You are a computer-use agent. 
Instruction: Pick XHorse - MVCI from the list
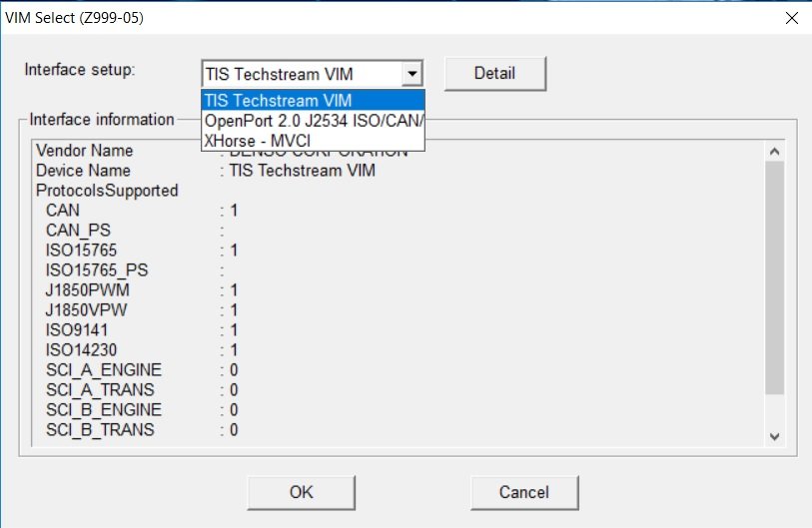pos(314,141)
